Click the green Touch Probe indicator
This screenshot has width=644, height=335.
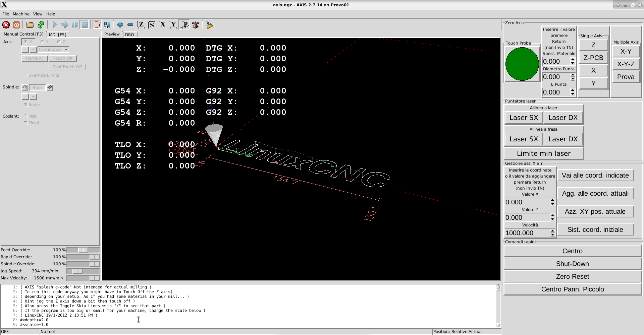pyautogui.click(x=522, y=64)
